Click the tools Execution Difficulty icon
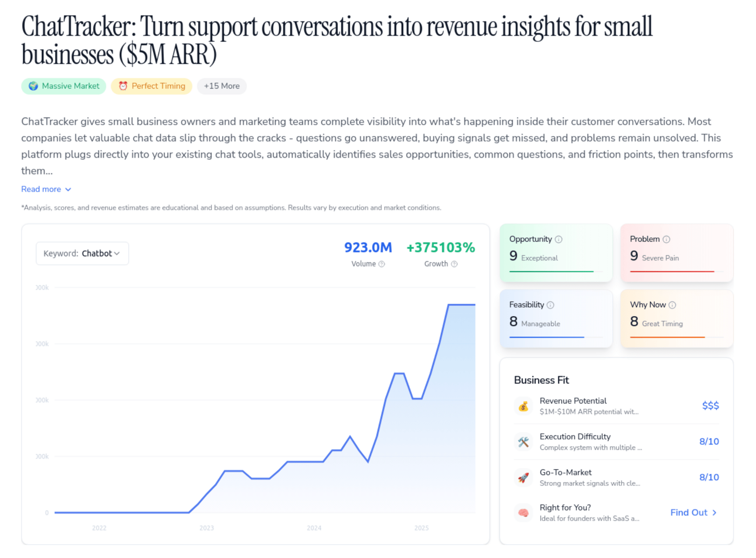756x558 pixels. click(x=523, y=442)
